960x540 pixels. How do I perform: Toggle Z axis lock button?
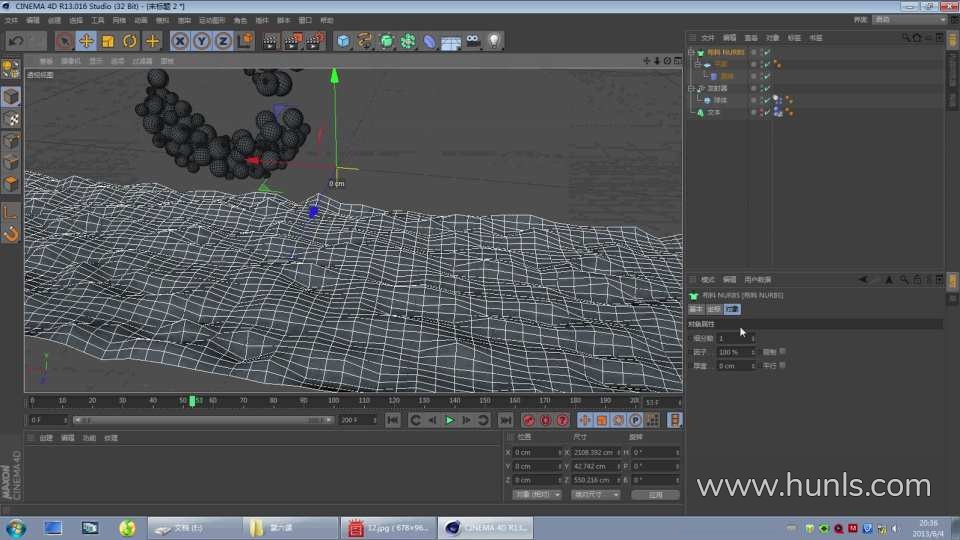[222, 41]
